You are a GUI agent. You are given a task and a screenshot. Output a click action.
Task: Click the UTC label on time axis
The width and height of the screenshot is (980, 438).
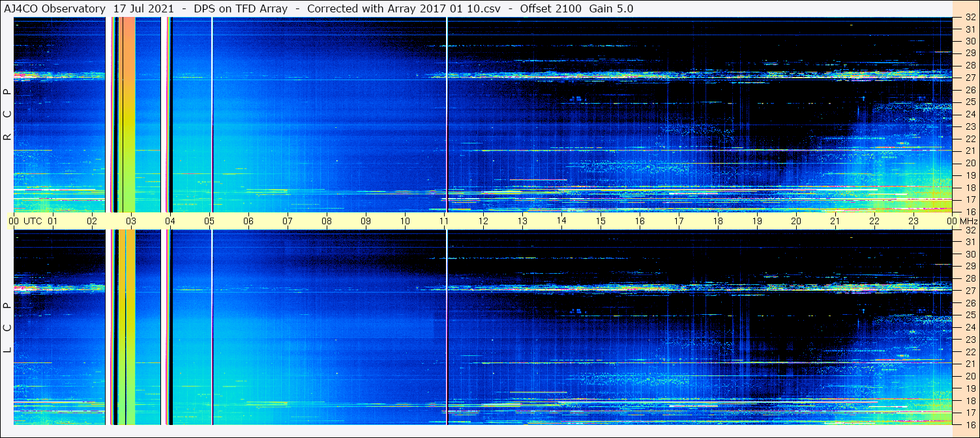tap(33, 221)
